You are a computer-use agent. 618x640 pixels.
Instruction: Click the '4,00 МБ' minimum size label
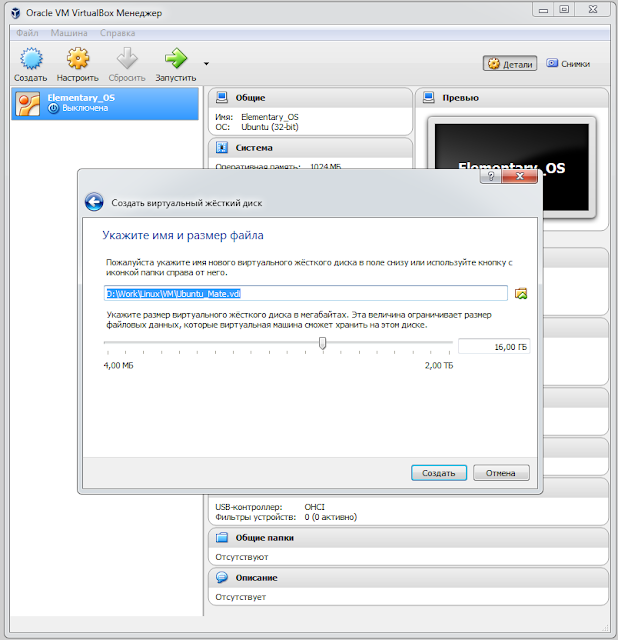tap(118, 365)
